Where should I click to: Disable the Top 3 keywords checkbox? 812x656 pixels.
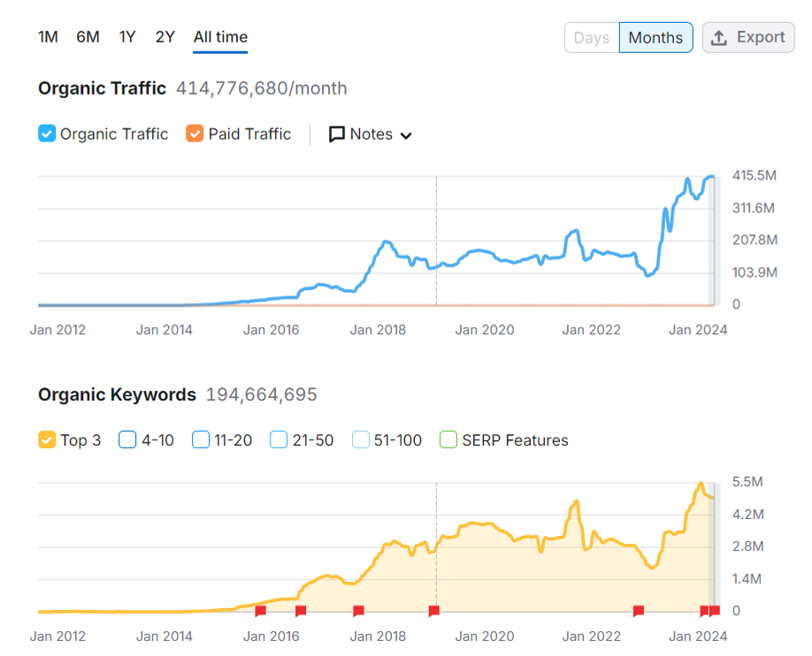tap(47, 440)
